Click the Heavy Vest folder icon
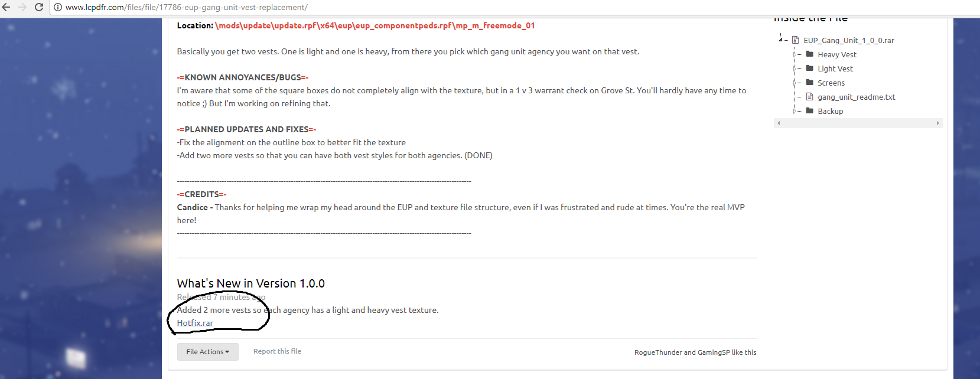The width and height of the screenshot is (980, 379). coord(810,54)
